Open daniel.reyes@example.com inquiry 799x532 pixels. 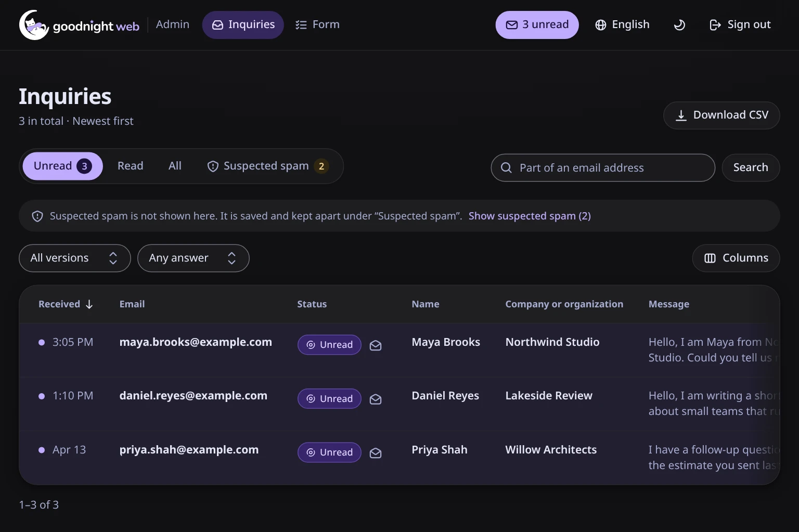point(194,396)
